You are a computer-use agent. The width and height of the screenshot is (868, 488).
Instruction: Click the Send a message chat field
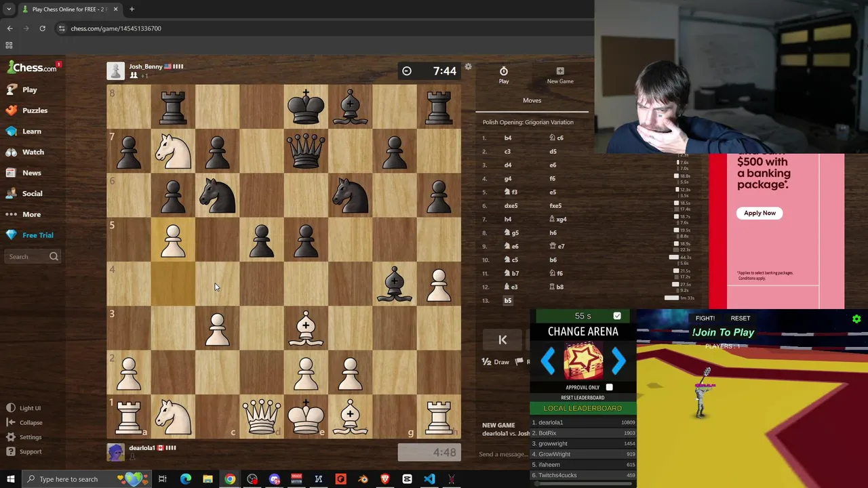(503, 454)
